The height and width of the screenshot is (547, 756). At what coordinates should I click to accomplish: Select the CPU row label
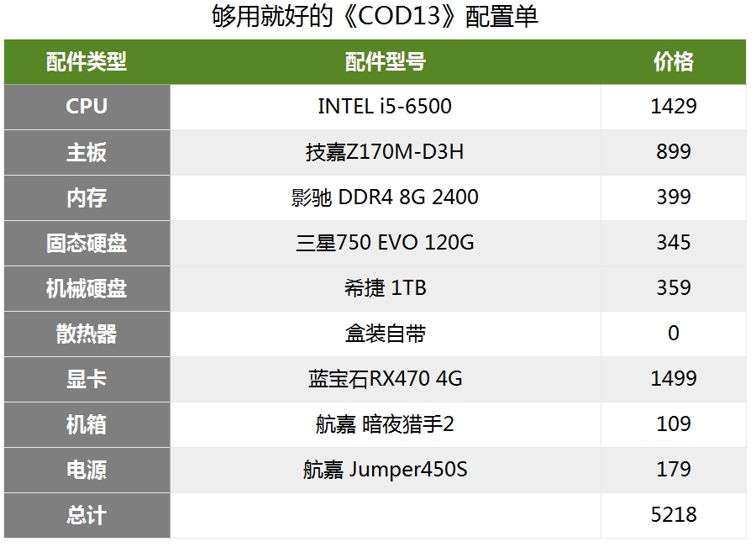tap(87, 107)
